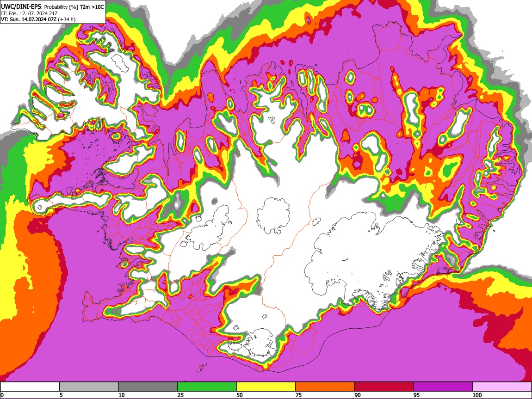This screenshot has width=532, height=399.
Task: Click the legend label '5'
Action: pos(61,395)
